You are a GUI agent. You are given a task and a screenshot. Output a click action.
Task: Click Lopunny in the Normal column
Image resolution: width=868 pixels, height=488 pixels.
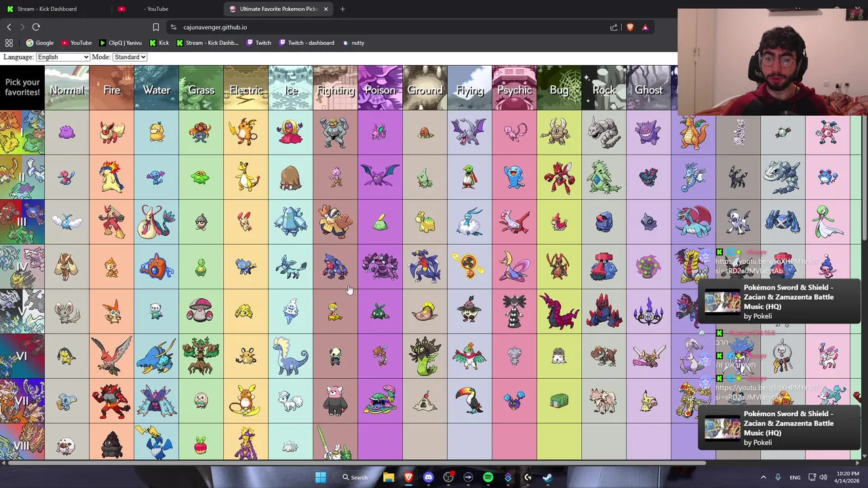[66, 267]
